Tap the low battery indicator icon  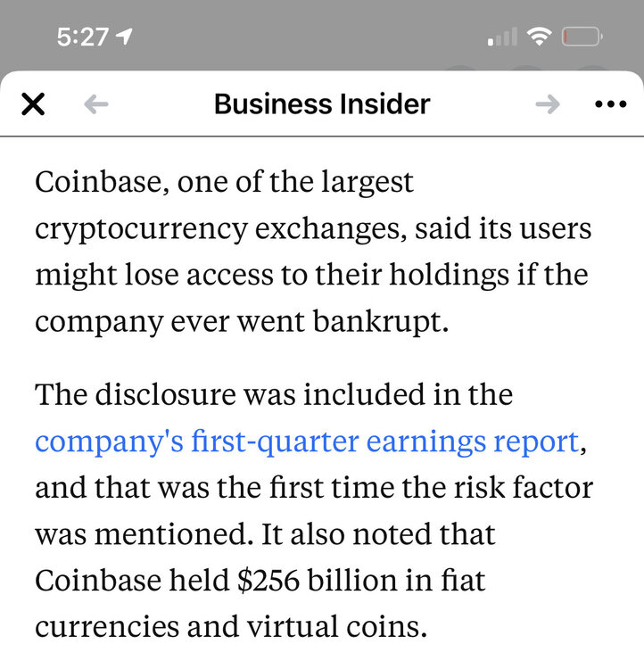582,37
